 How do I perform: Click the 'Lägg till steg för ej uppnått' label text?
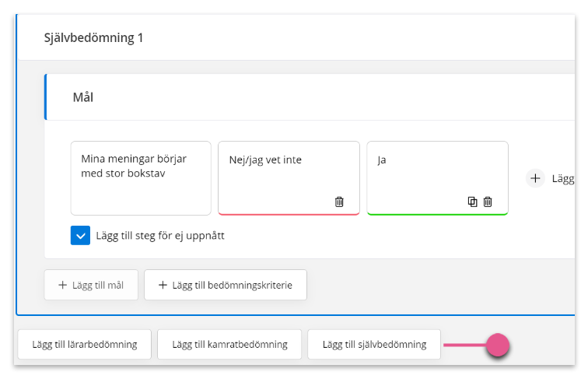click(x=160, y=236)
